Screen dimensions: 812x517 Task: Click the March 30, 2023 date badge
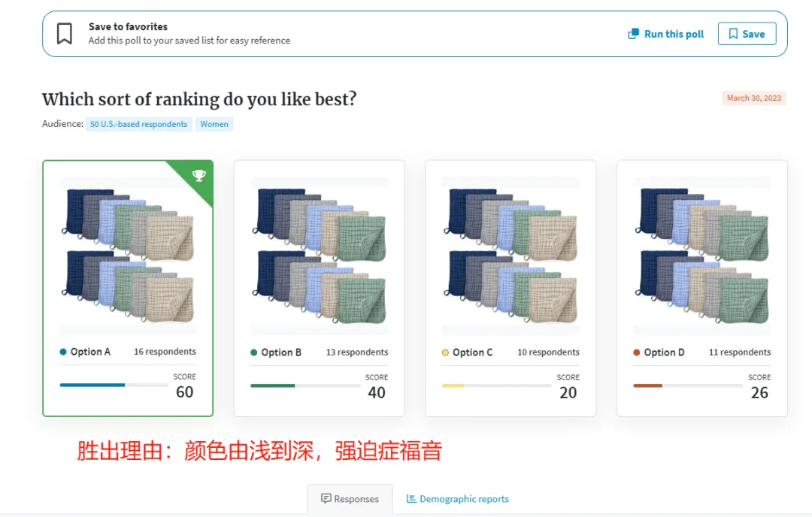pyautogui.click(x=754, y=98)
